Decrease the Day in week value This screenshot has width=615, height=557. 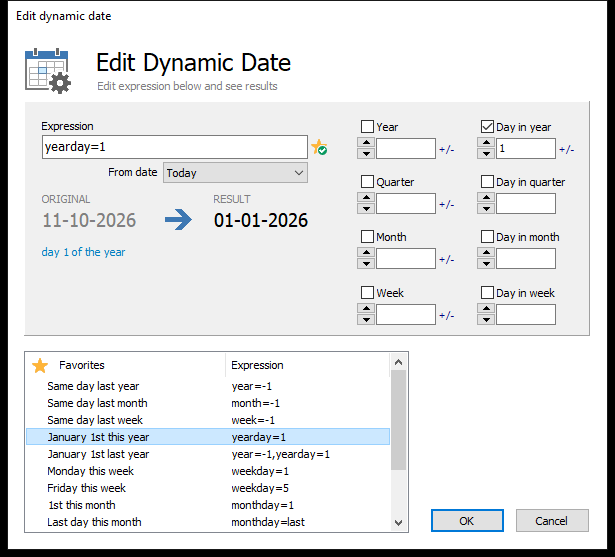[486, 319]
